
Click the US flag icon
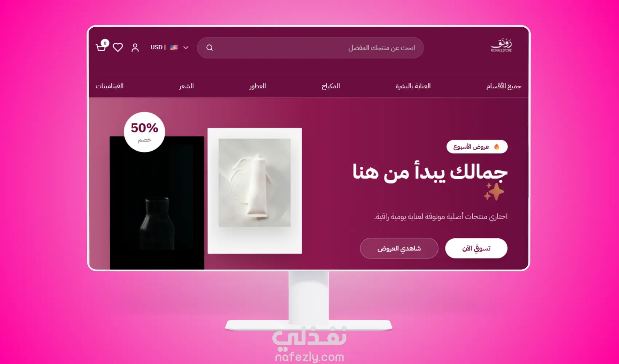click(x=174, y=47)
